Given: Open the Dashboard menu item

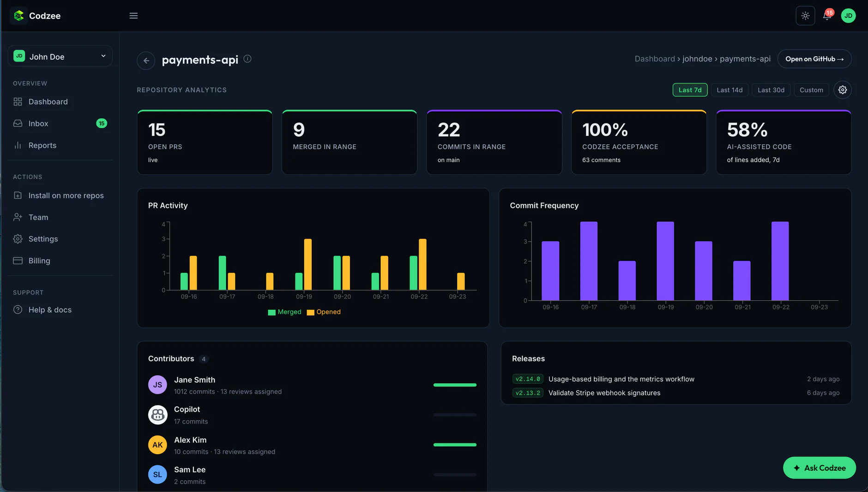Looking at the screenshot, I should click(60, 102).
